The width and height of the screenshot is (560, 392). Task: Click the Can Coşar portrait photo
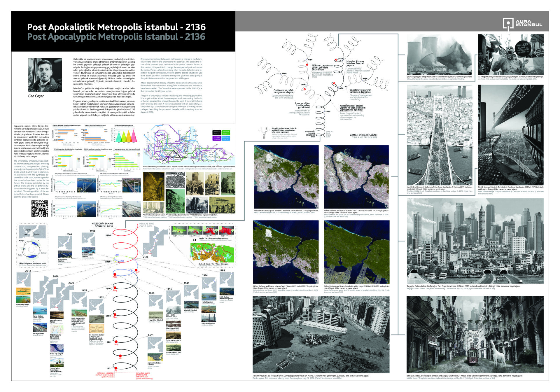pos(45,75)
